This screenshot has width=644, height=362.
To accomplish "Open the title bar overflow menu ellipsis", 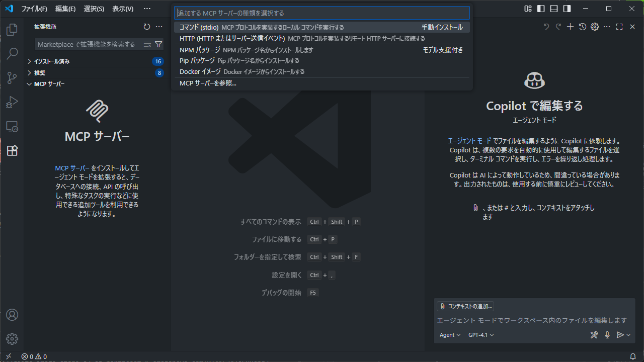I will click(x=147, y=9).
